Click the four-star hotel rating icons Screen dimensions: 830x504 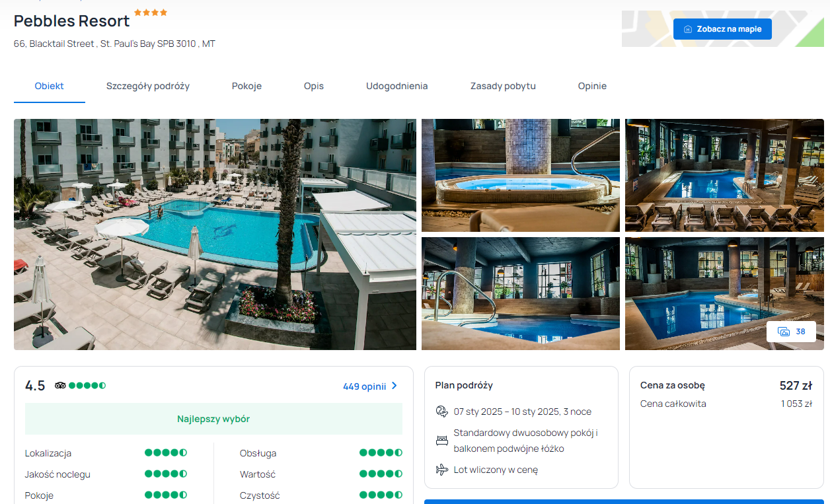pyautogui.click(x=151, y=13)
